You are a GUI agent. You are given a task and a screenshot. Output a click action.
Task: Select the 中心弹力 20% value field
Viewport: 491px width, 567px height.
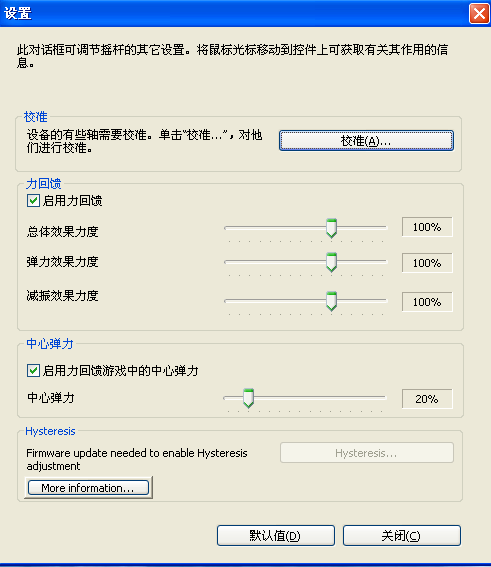427,399
